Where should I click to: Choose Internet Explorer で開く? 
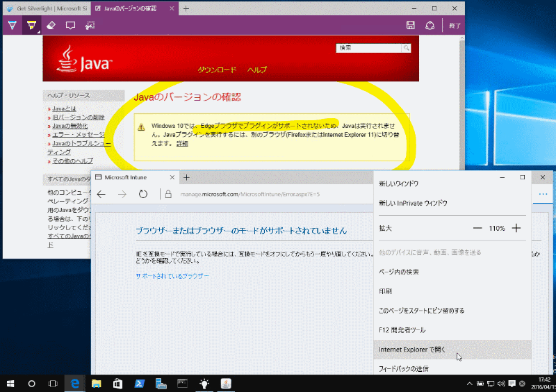tap(452, 350)
